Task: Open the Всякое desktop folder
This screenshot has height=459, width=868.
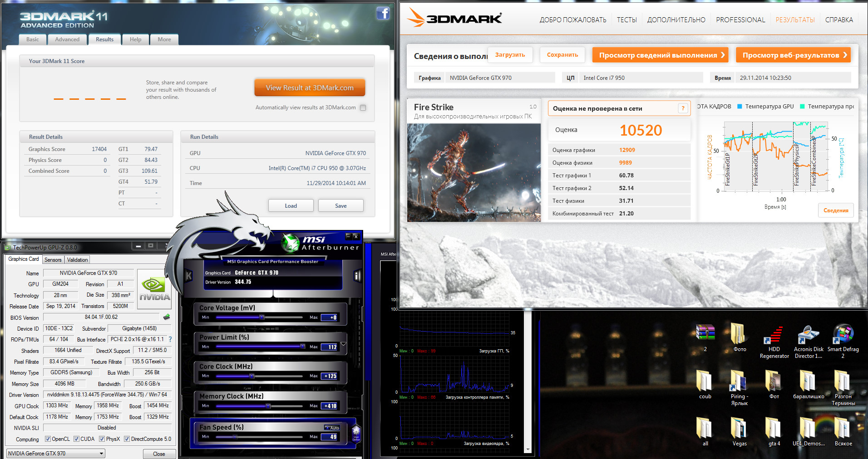Action: 843,432
